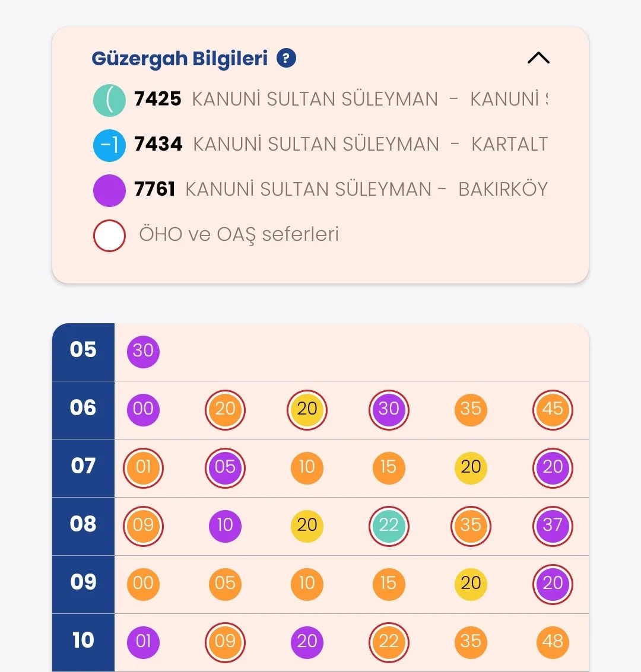Click the 05:30 purple departure bubble
Viewport: 641px width, 672px height.
(x=143, y=351)
